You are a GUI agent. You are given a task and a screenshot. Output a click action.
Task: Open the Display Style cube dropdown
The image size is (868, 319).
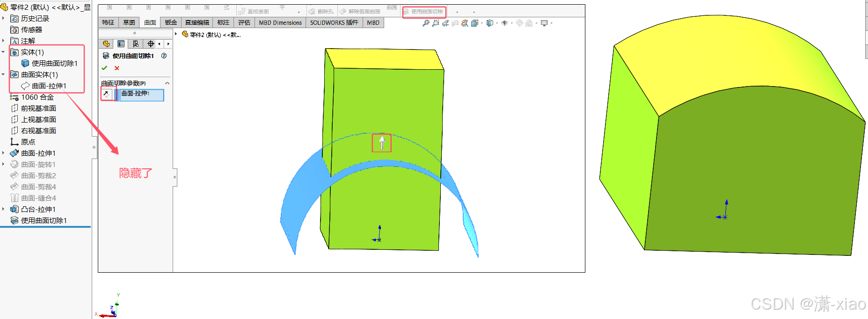[491, 23]
